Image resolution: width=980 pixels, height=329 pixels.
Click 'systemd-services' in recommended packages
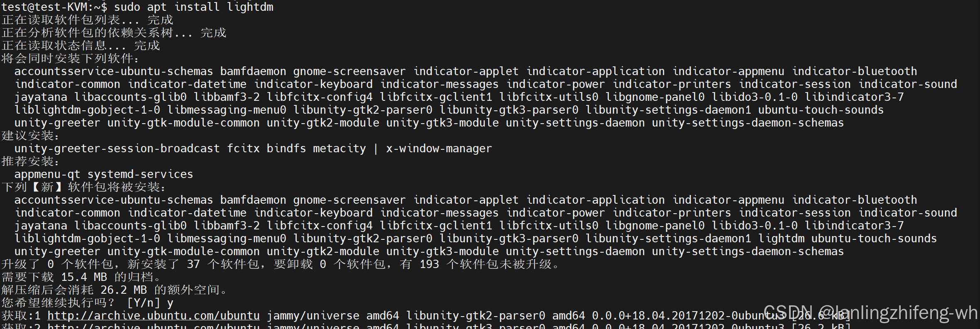[140, 174]
